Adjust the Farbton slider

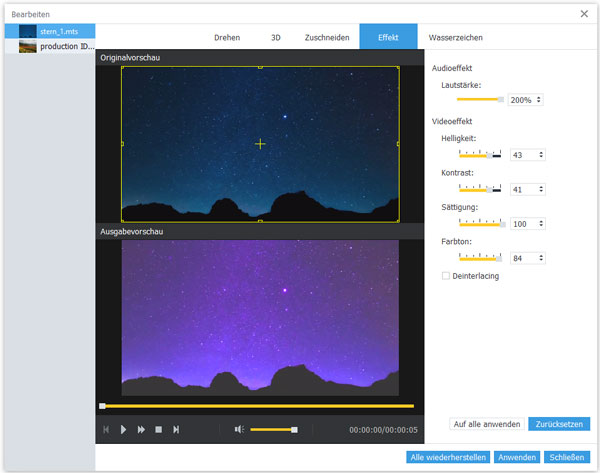point(480,258)
